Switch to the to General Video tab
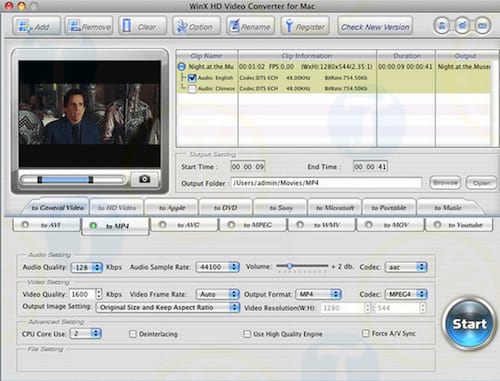 pyautogui.click(x=57, y=208)
